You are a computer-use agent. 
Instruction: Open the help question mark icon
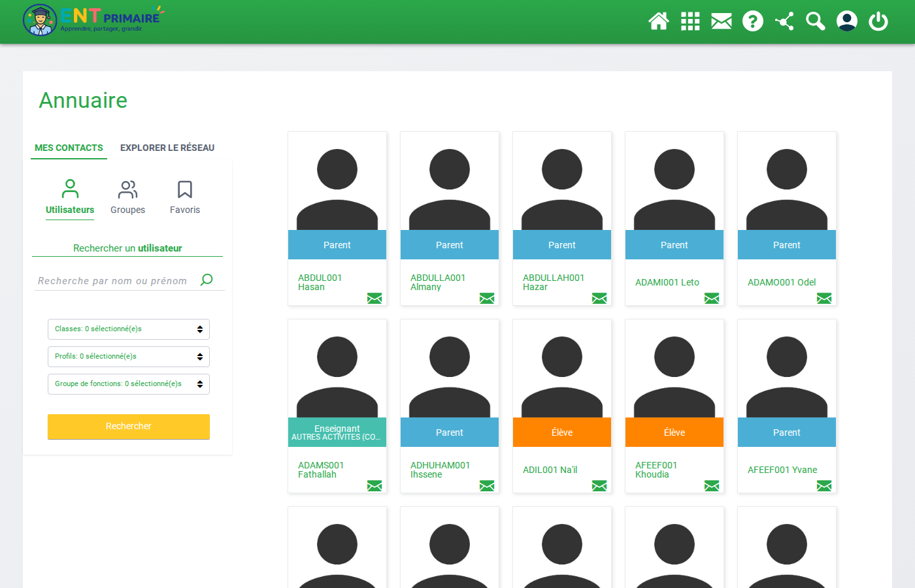pyautogui.click(x=753, y=22)
